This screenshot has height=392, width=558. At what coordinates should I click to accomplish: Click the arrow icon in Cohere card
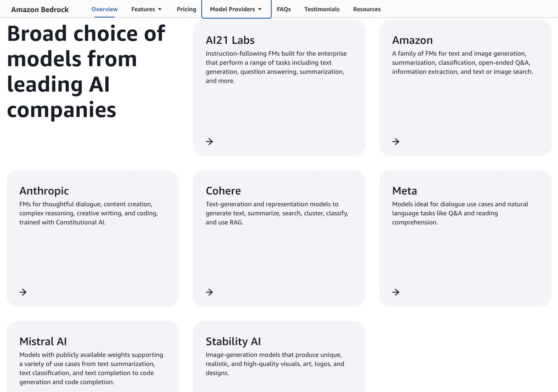(209, 292)
